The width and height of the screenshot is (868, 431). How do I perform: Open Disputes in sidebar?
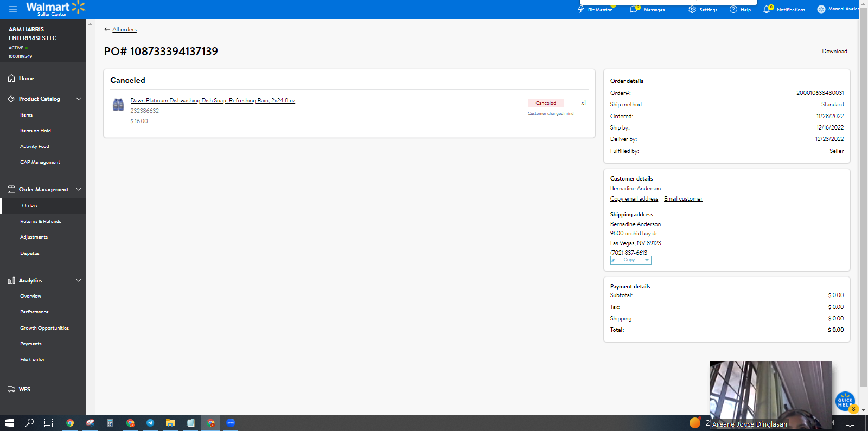pos(30,254)
